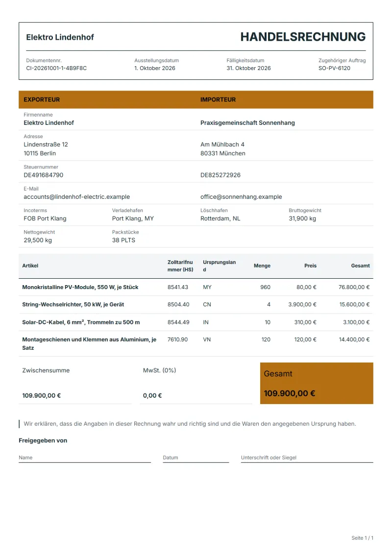The image size is (392, 554).
Task: Click the Freigegeben von heading
Action: point(43,440)
